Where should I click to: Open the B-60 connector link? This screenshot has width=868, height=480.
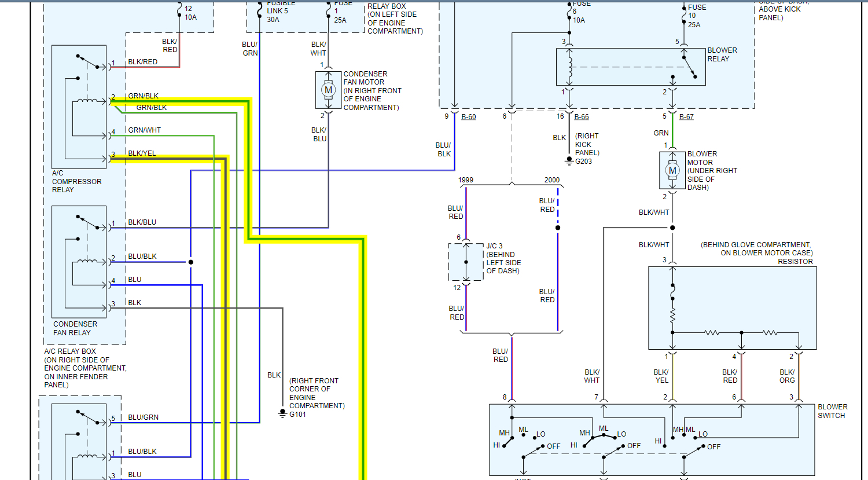coord(469,116)
